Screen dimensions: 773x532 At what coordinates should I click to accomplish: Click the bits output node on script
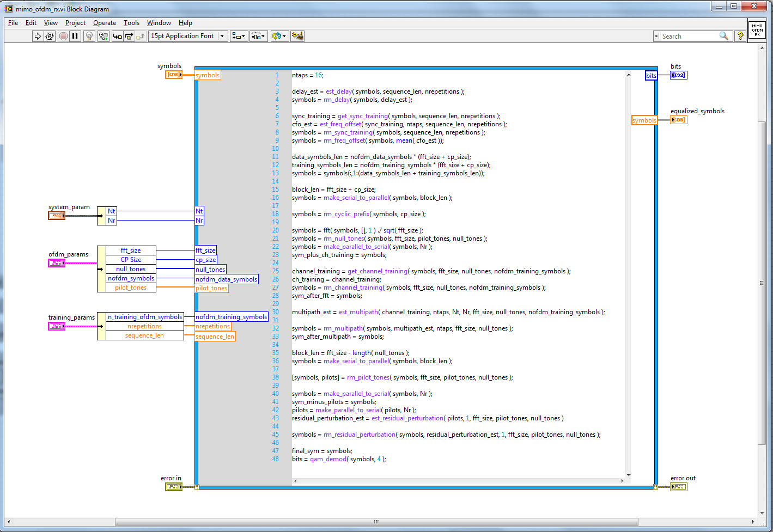click(x=651, y=76)
